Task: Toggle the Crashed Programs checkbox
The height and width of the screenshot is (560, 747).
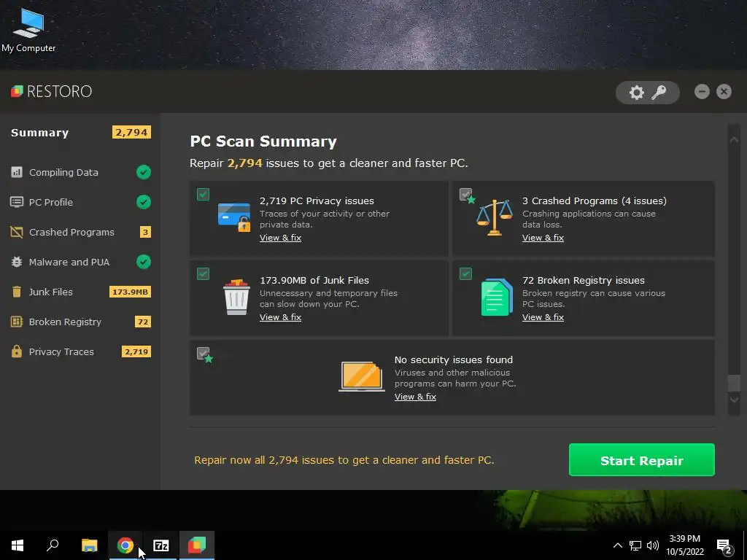Action: pos(466,194)
